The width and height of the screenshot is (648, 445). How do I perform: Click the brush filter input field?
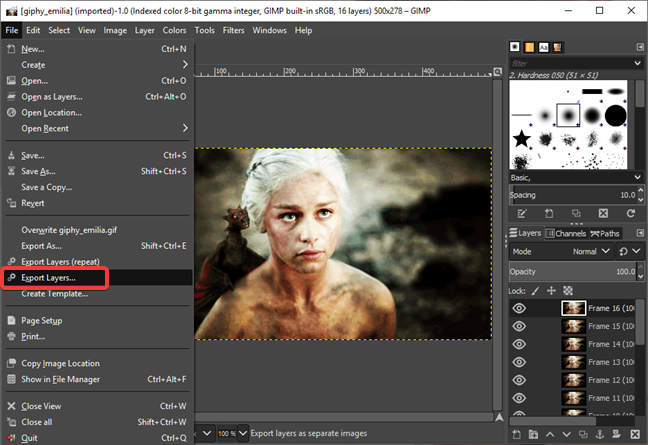point(570,63)
